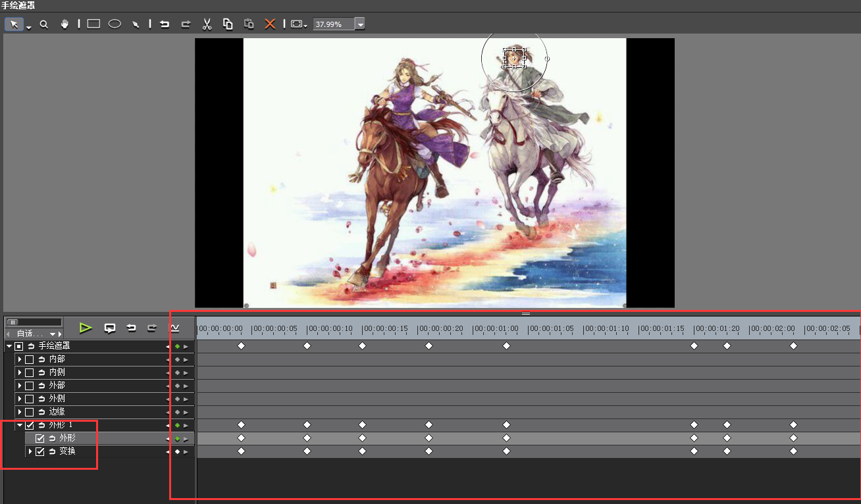Reset 变换 with its default arrow icon

pyautogui.click(x=52, y=451)
